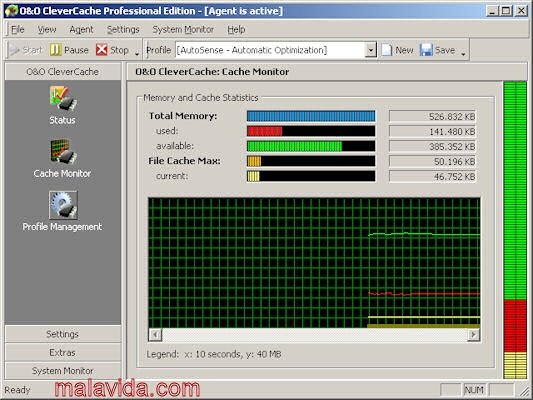The image size is (533, 400).
Task: Open the Agent menu
Action: click(x=81, y=30)
